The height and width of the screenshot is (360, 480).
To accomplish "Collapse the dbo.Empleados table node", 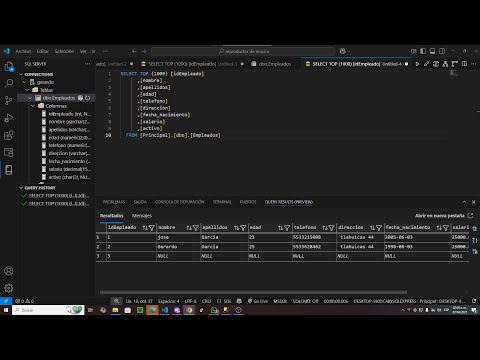I will [30, 98].
